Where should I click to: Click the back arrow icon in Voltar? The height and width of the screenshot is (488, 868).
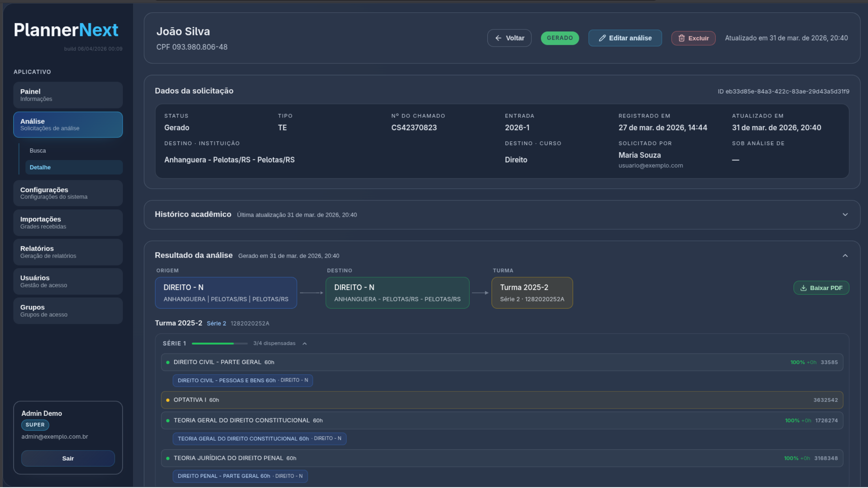pyautogui.click(x=498, y=38)
